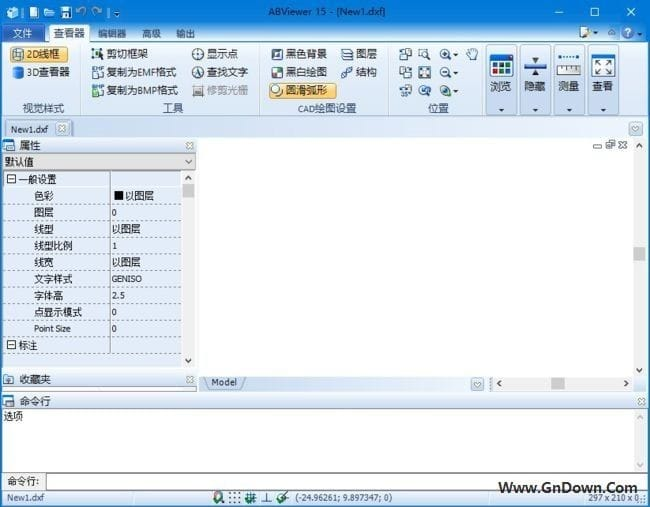Open the 默认值 combo box in 属性 panel
The height and width of the screenshot is (507, 650).
coord(99,162)
